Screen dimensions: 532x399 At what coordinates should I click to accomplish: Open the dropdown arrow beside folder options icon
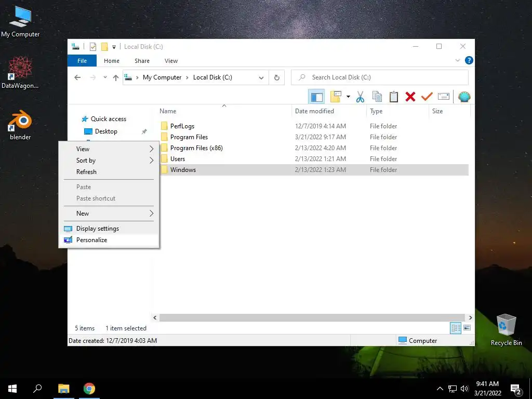click(x=348, y=97)
